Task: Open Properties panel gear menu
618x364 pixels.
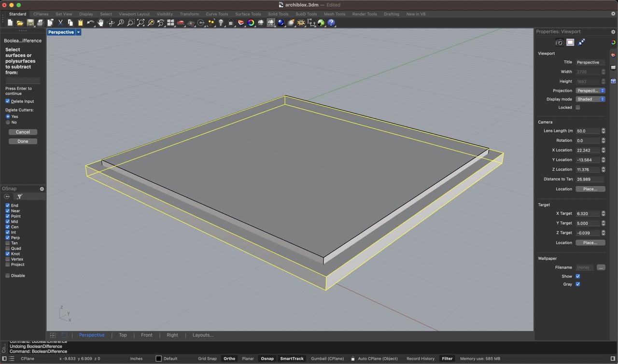Action: (613, 32)
